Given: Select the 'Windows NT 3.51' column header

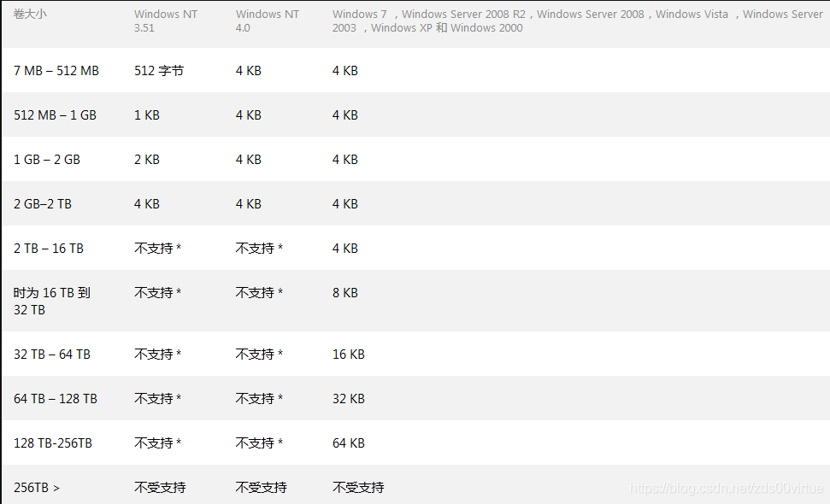Looking at the screenshot, I should click(x=166, y=21).
